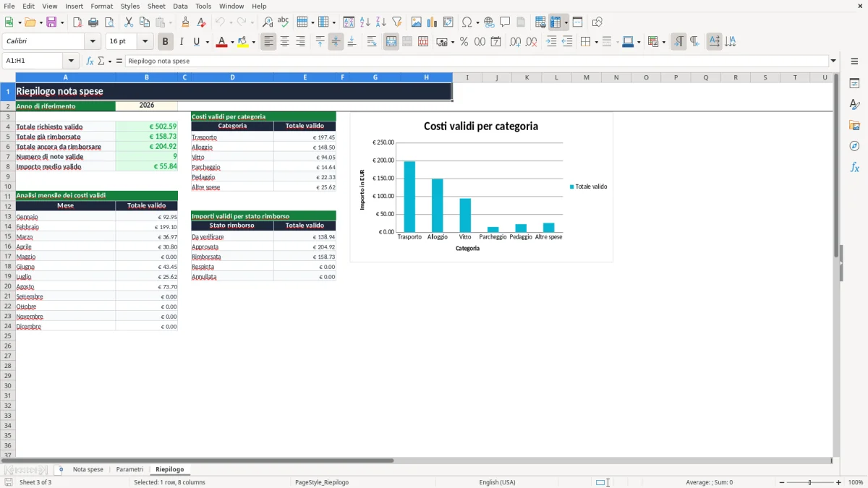Toggle Wrap Text
Image resolution: width=868 pixels, height=488 pixels.
coord(372,42)
